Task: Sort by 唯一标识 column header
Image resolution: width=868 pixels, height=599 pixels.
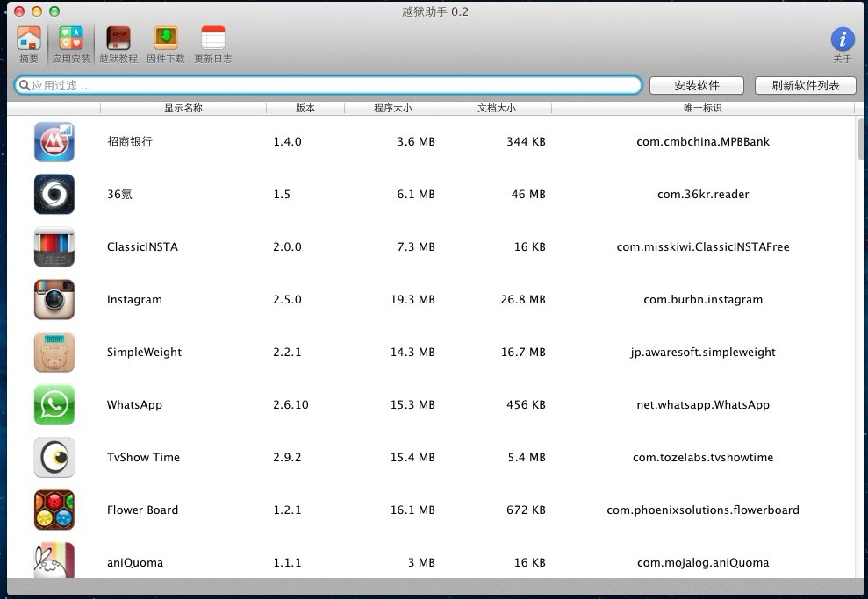Action: point(702,108)
